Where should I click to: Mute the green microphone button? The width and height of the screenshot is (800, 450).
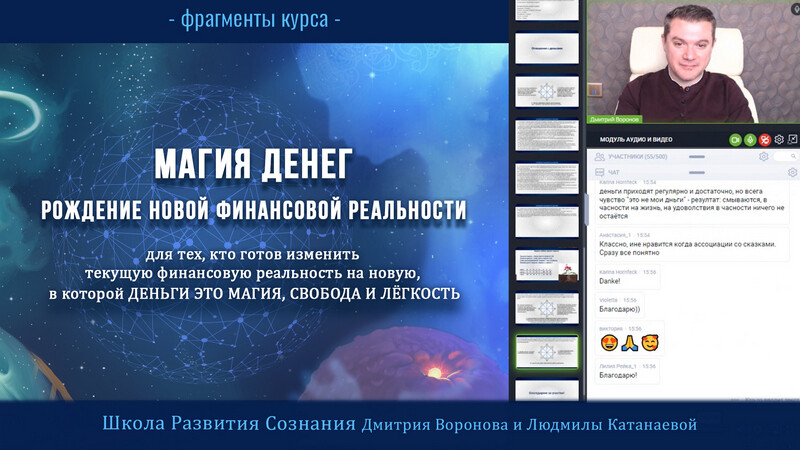click(750, 140)
